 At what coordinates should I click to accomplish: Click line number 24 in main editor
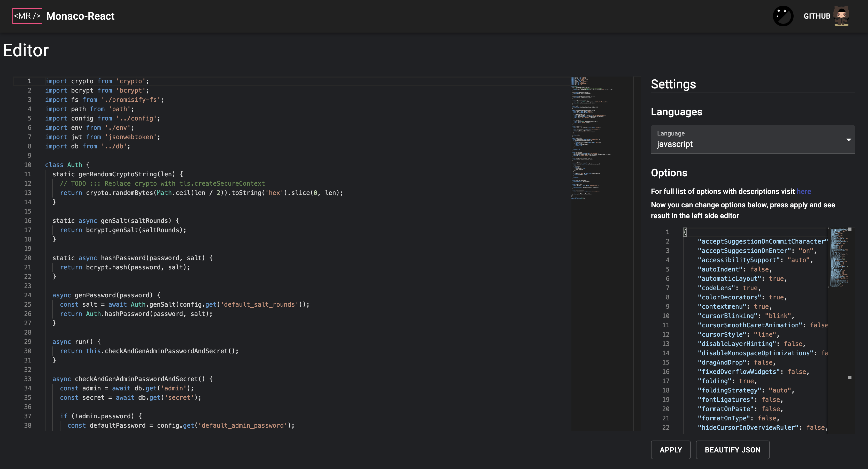pyautogui.click(x=28, y=295)
